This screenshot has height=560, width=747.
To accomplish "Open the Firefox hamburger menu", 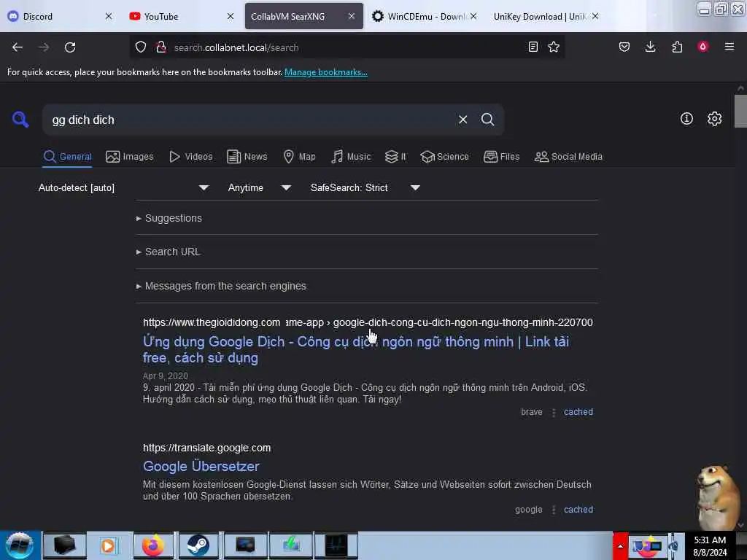I will tap(729, 47).
